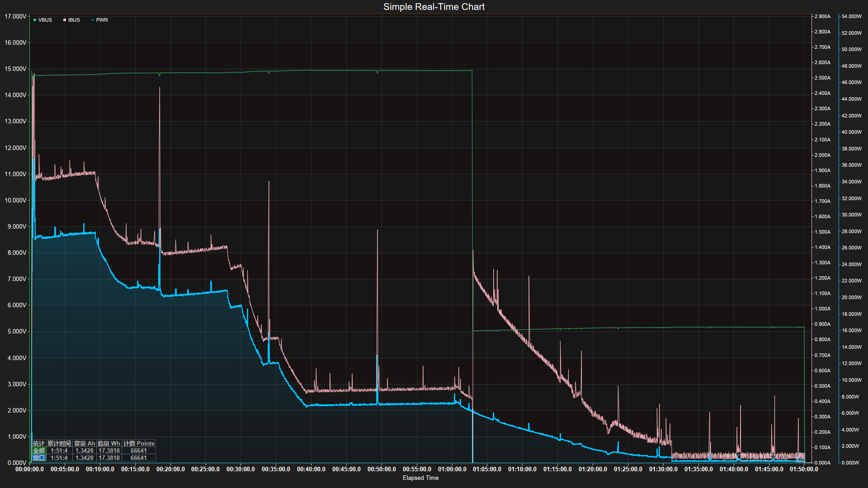The height and width of the screenshot is (488, 868).
Task: Click the 00:30:00.0 time axis marker
Action: tap(241, 469)
